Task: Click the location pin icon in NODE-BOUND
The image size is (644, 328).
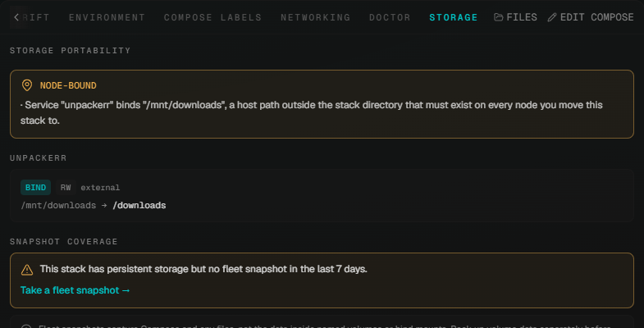Action: click(x=27, y=85)
